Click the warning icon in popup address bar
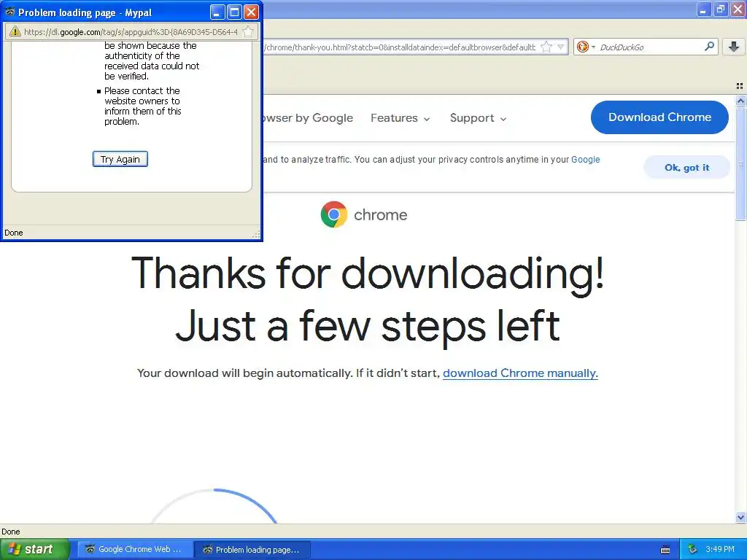The image size is (747, 560). pos(15,32)
